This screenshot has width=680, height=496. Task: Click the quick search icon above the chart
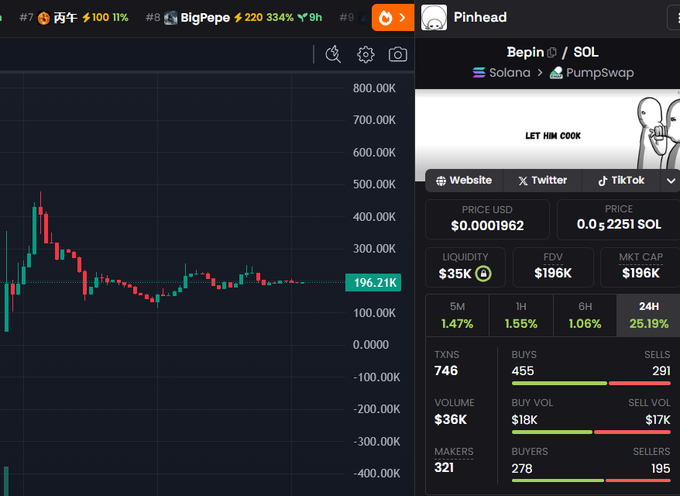point(334,55)
